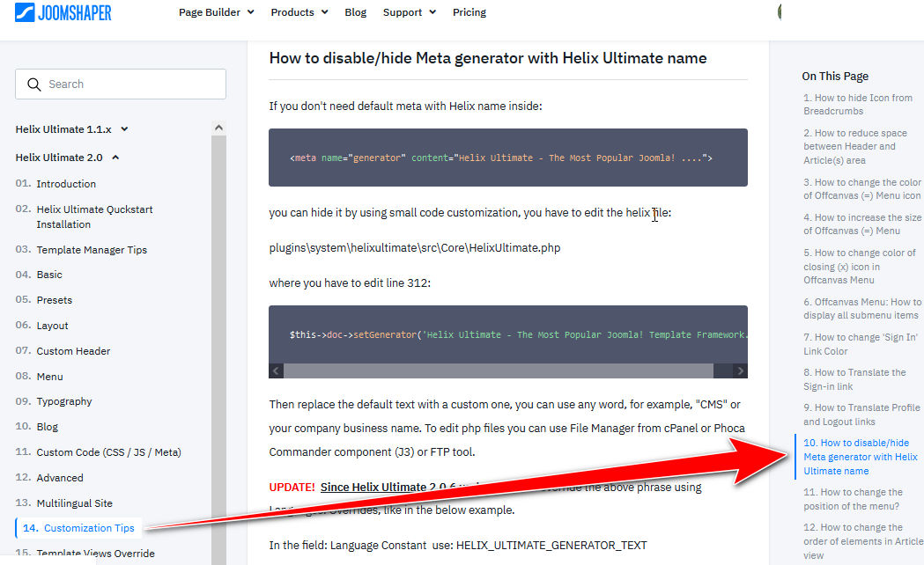Click the HELIX_ULTIMATE_GENERATOR_TEXT constant line
924x565 pixels.
[x=458, y=546]
